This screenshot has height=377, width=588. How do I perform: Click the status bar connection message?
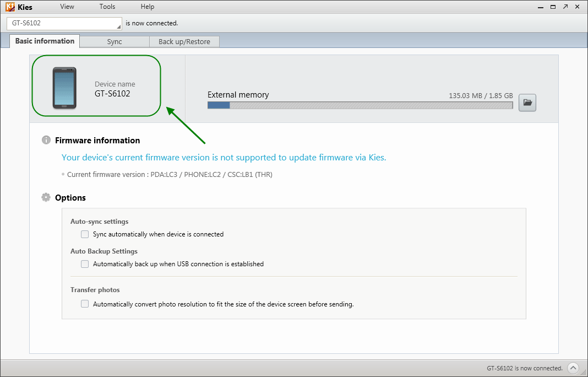pyautogui.click(x=525, y=368)
